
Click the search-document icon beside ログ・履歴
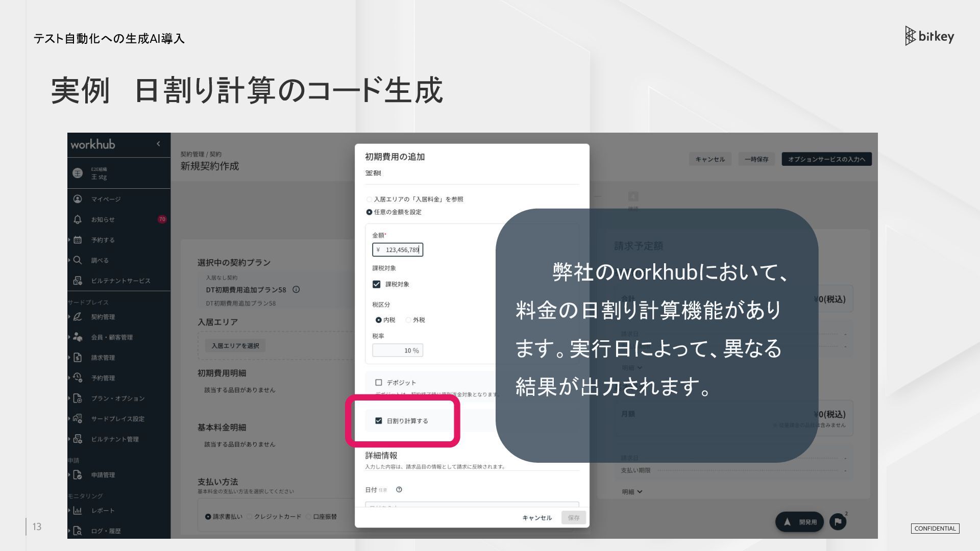pyautogui.click(x=78, y=531)
